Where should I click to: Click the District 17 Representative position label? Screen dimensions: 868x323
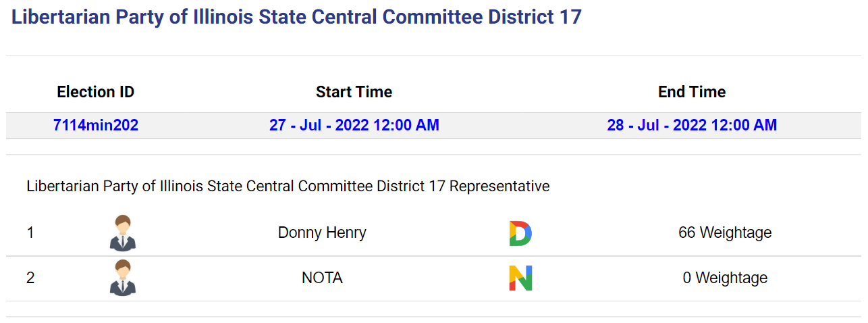click(x=288, y=186)
